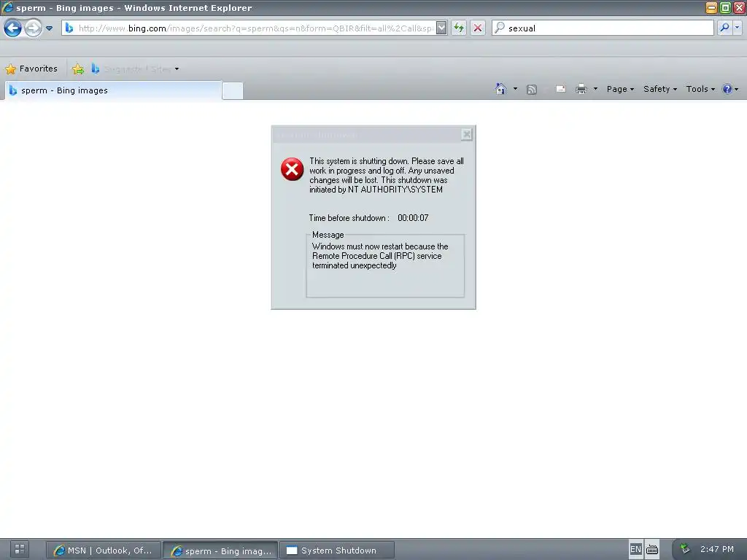Click the Print icon
Screen dimensions: 747x560
pos(581,89)
